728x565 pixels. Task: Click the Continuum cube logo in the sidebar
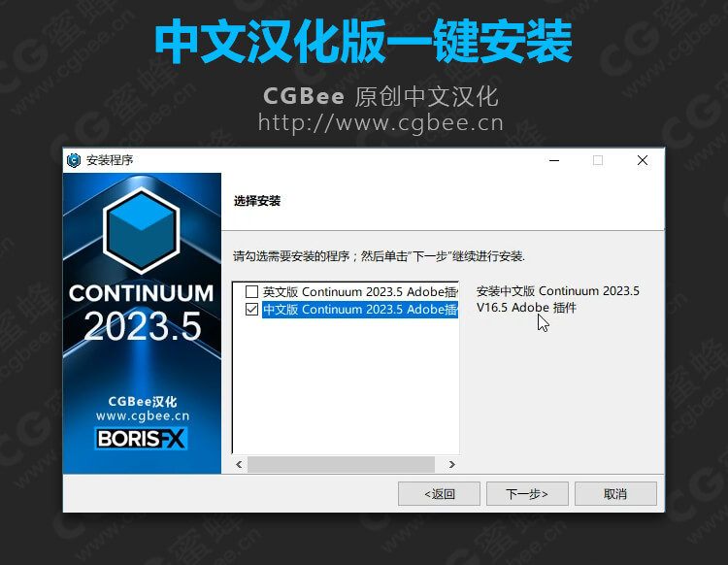142,230
